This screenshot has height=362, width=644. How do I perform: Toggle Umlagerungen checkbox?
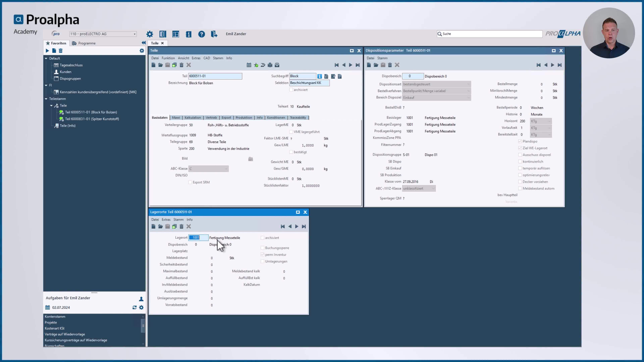click(262, 261)
